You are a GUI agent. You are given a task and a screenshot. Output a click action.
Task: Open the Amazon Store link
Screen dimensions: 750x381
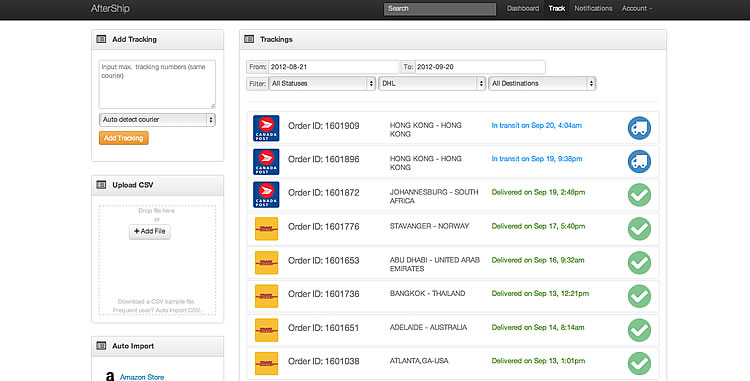coord(142,377)
